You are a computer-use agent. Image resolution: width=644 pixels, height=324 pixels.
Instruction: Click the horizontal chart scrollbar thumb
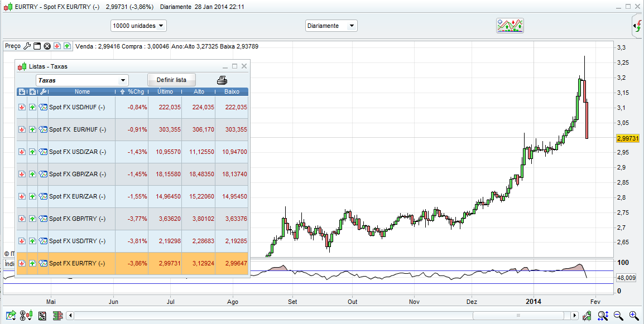pyautogui.click(x=519, y=316)
